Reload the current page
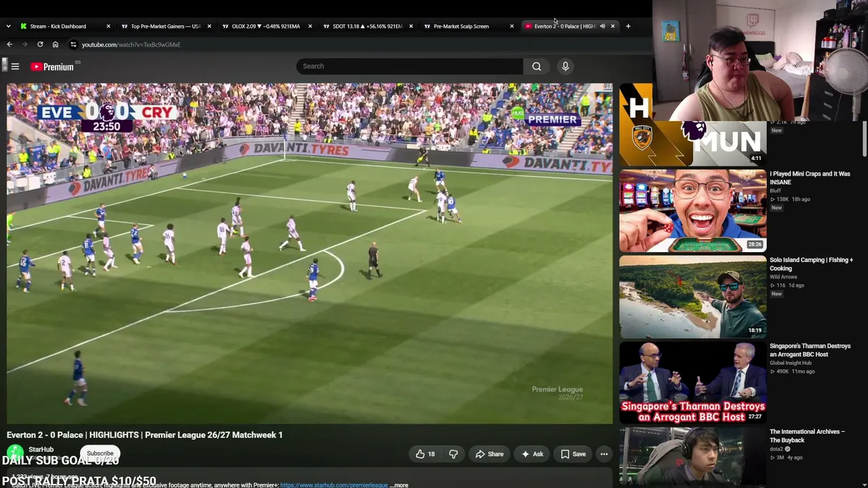This screenshot has height=488, width=868. (x=40, y=45)
